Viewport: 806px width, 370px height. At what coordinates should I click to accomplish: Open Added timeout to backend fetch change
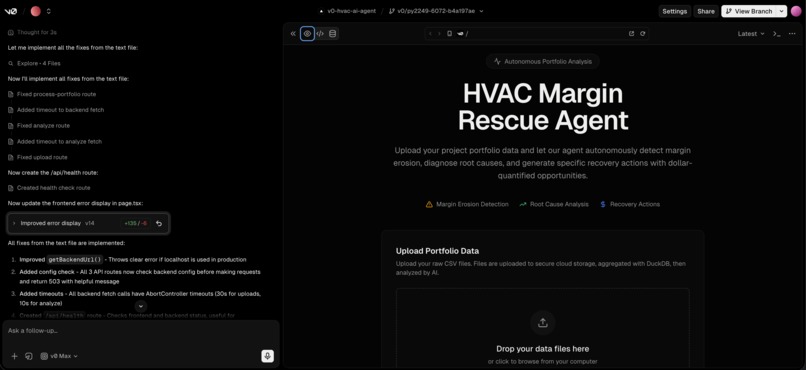[x=56, y=110]
